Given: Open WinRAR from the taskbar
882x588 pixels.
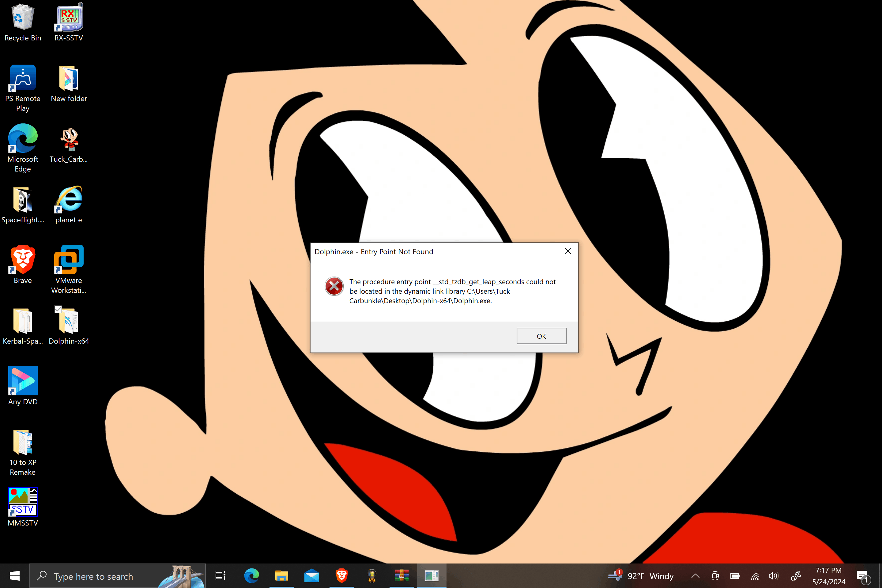Looking at the screenshot, I should (401, 576).
